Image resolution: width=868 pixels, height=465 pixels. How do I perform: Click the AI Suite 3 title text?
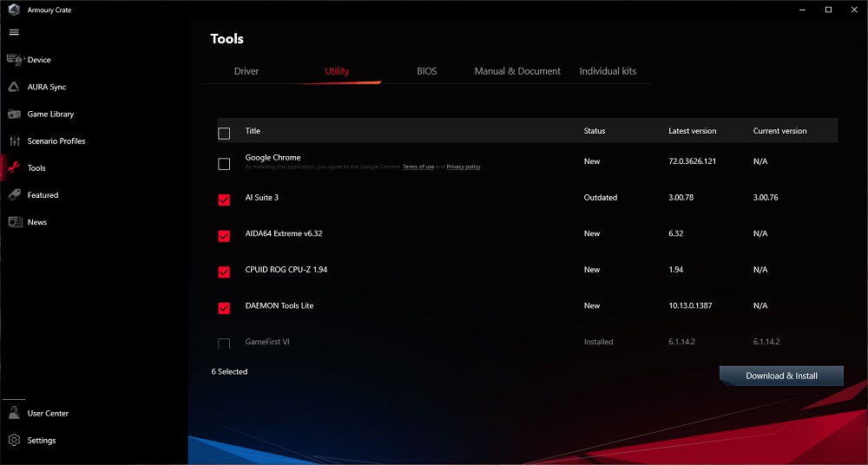(262, 197)
